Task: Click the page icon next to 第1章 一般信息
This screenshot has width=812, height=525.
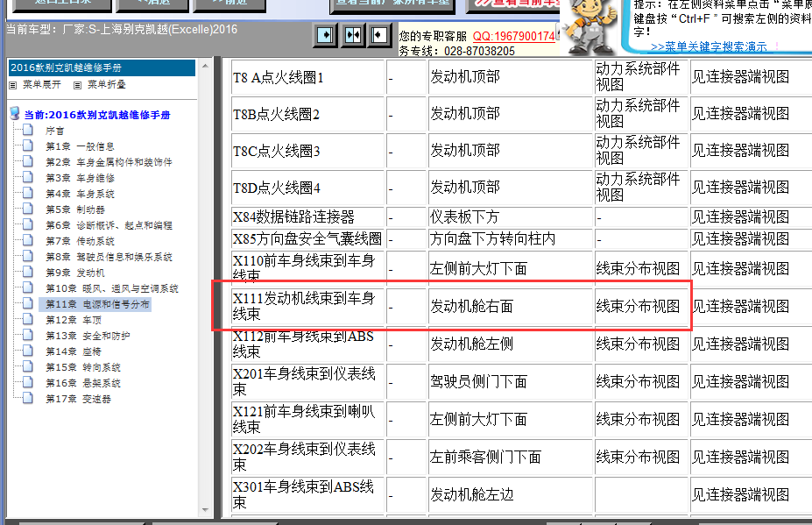Action: click(x=28, y=145)
